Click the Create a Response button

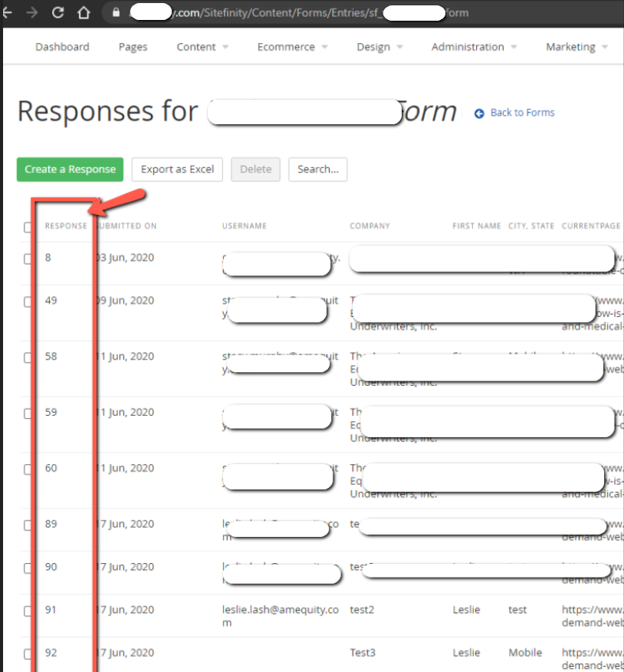pyautogui.click(x=70, y=170)
